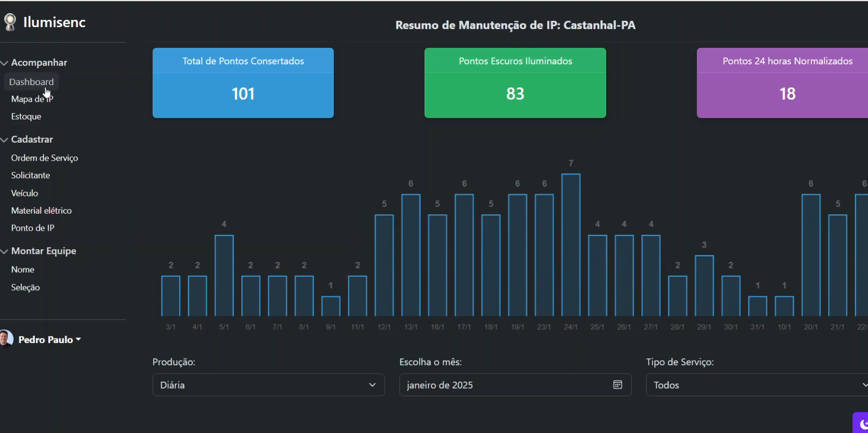868x433 pixels.
Task: Click the Pontos Escuros Iluminados card
Action: point(515,83)
